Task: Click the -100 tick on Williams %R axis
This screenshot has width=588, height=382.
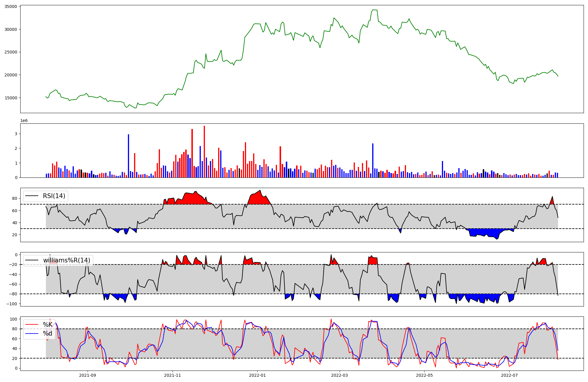Action: pos(12,304)
